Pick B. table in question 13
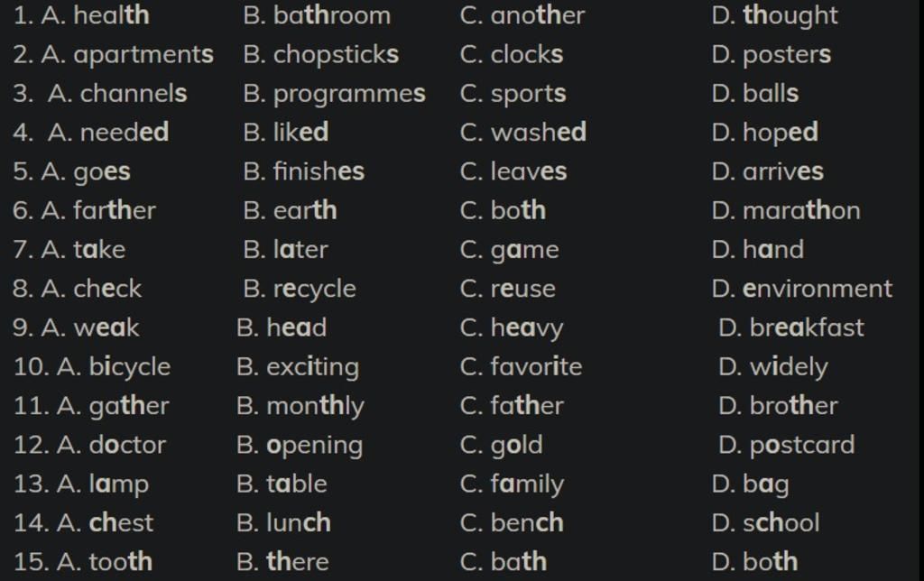The image size is (924, 581). pos(282,484)
